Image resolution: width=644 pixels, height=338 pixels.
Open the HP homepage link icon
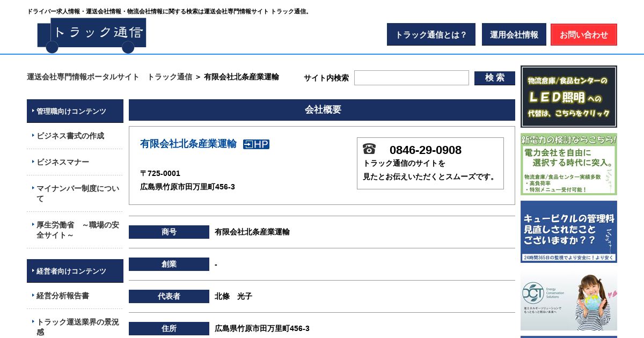point(256,144)
